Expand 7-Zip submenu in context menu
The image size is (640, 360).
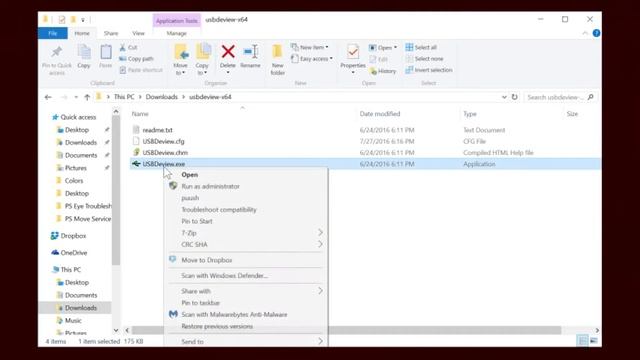click(320, 233)
